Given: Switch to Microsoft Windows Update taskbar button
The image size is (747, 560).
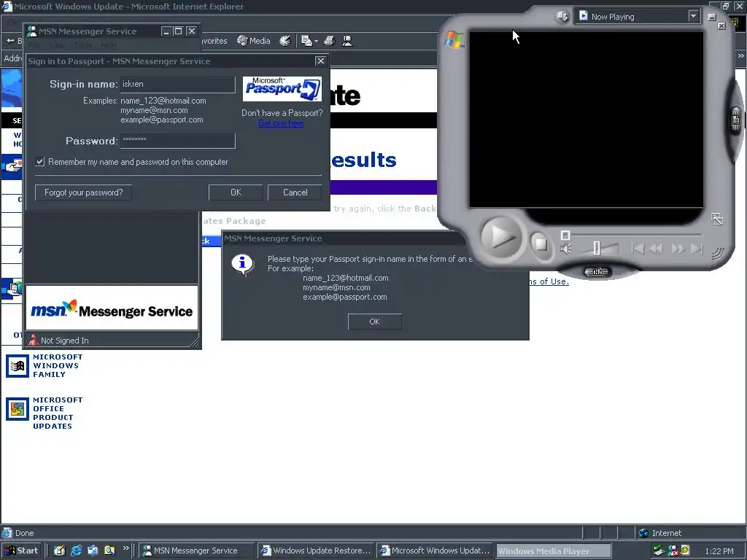Looking at the screenshot, I should tap(435, 551).
